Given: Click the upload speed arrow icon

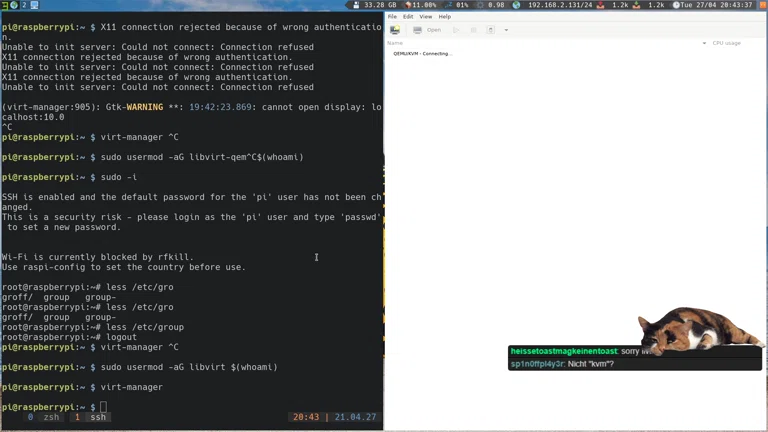Looking at the screenshot, I should coord(600,5).
